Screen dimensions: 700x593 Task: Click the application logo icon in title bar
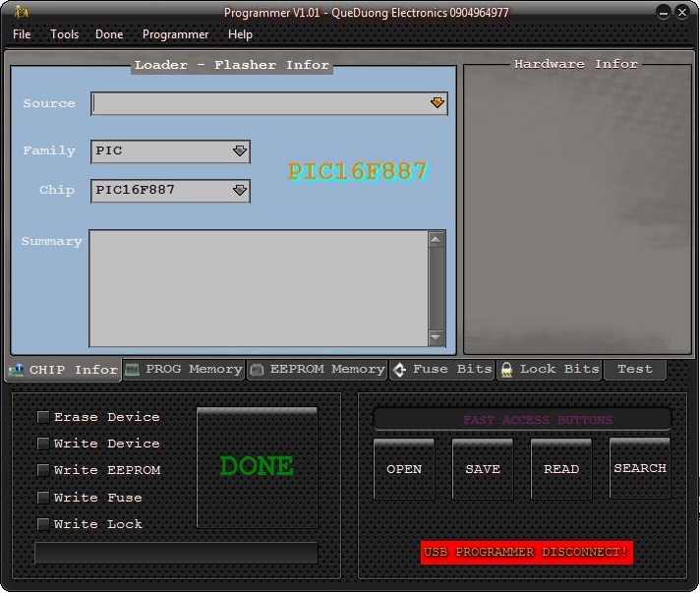click(x=21, y=12)
